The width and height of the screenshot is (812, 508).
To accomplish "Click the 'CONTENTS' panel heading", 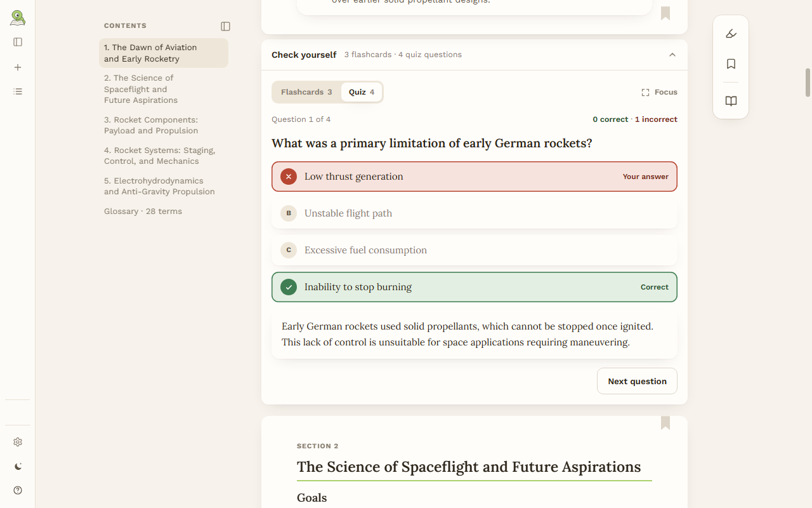I will coord(125,26).
